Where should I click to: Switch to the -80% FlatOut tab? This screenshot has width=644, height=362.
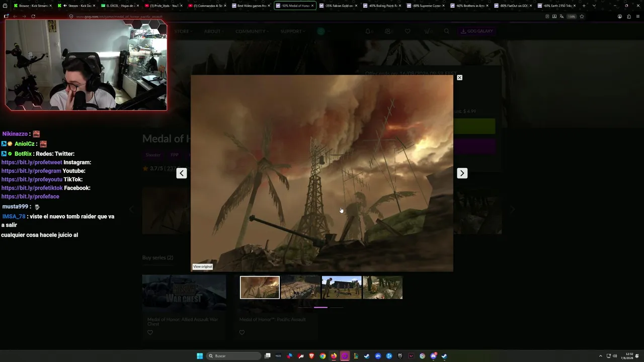513,6
